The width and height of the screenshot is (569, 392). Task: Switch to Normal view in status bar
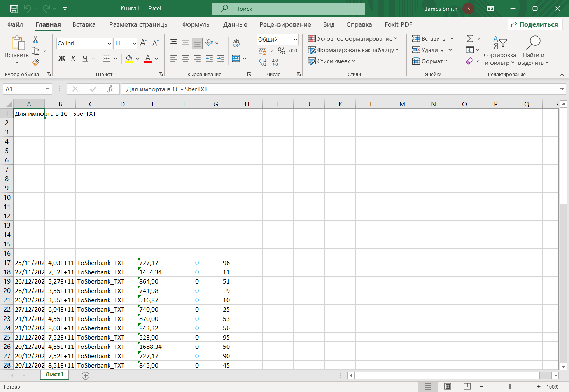point(428,386)
